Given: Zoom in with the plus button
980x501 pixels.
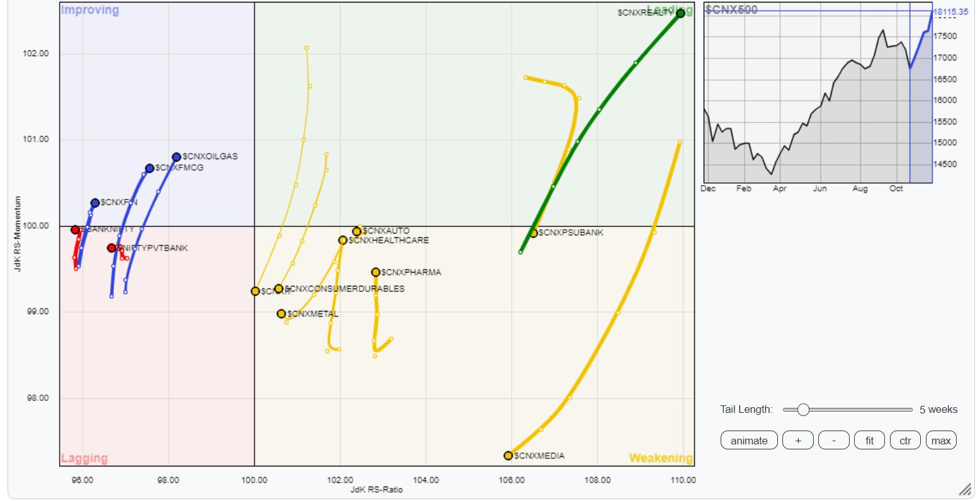Looking at the screenshot, I should [x=798, y=441].
